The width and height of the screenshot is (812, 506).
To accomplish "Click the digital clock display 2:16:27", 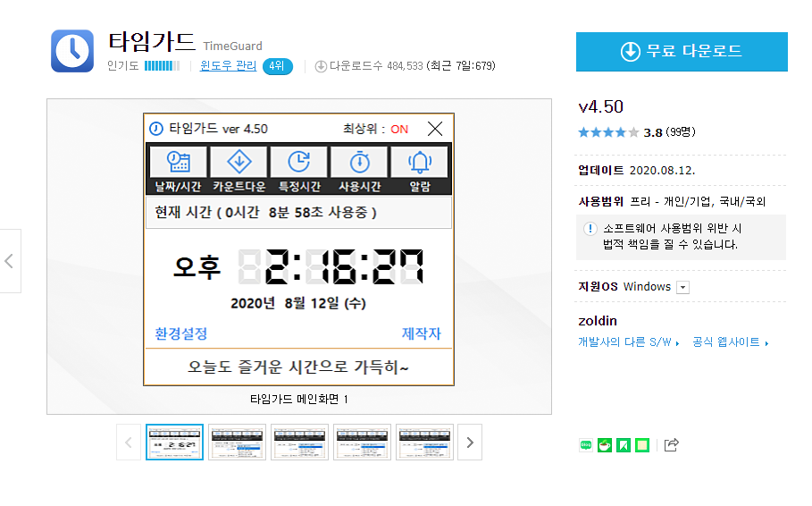I will 331,266.
